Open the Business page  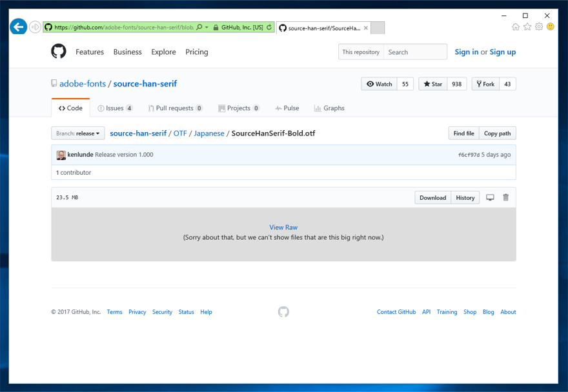click(128, 52)
